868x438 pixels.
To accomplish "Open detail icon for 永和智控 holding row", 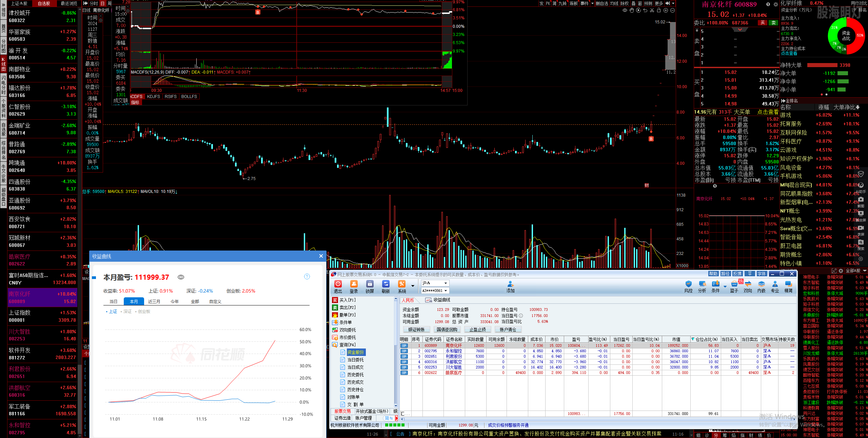I will 404,351.
